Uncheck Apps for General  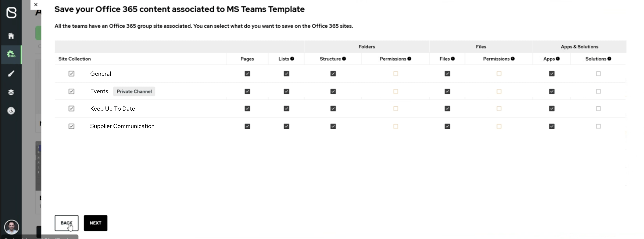point(552,74)
